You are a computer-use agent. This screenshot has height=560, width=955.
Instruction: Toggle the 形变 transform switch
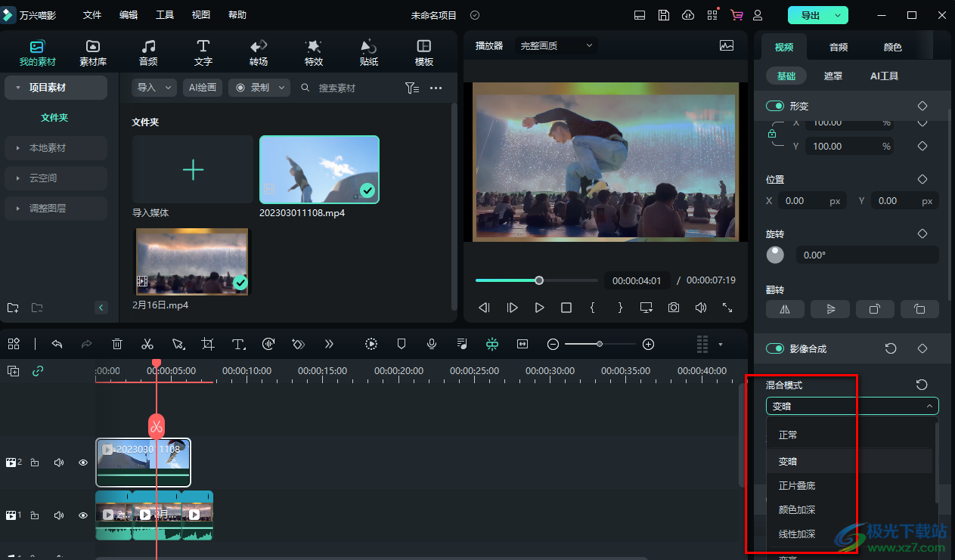(775, 107)
